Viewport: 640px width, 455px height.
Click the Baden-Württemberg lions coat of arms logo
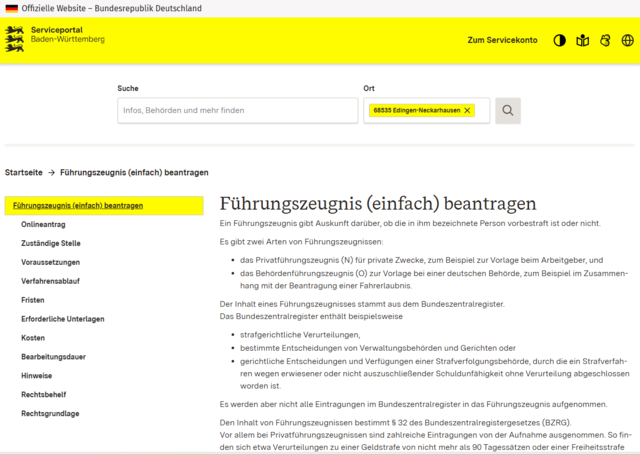[x=15, y=39]
